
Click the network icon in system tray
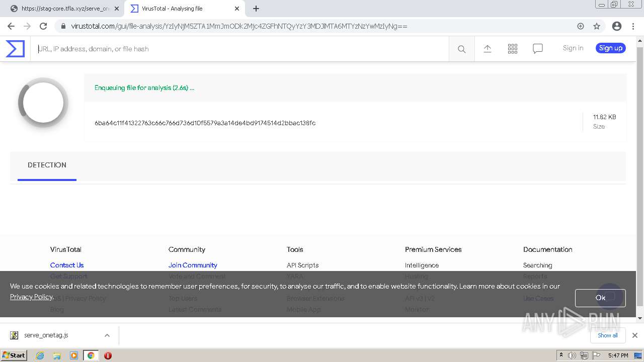coord(584,355)
